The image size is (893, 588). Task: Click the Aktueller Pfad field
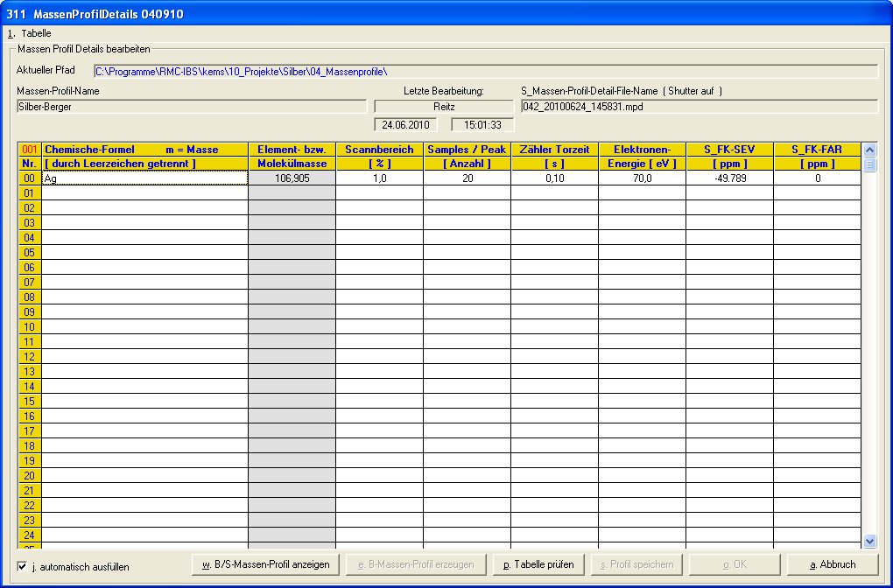point(486,72)
